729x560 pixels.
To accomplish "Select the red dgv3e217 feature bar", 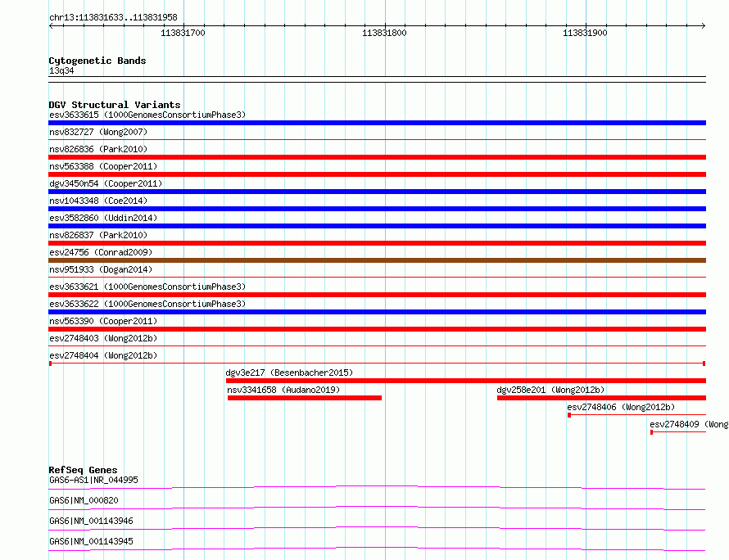I will point(466,381).
